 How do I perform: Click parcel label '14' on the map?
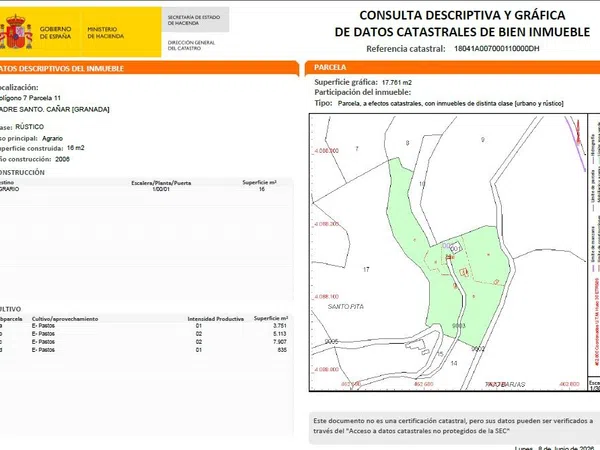(x=454, y=363)
